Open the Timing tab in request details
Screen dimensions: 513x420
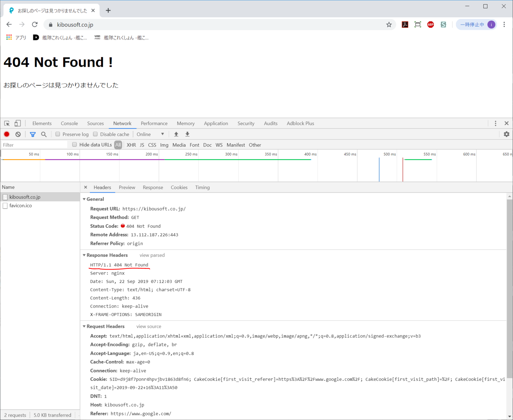[202, 188]
